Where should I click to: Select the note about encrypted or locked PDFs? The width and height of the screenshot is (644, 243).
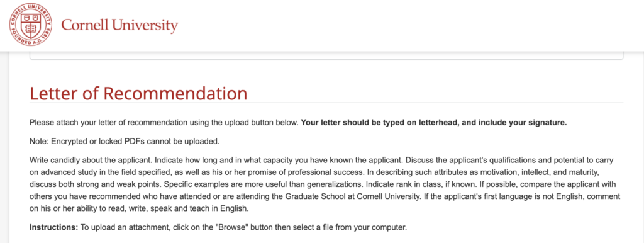(125, 142)
